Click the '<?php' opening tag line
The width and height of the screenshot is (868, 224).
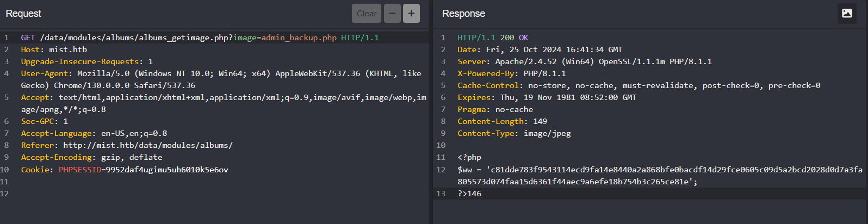pyautogui.click(x=469, y=157)
